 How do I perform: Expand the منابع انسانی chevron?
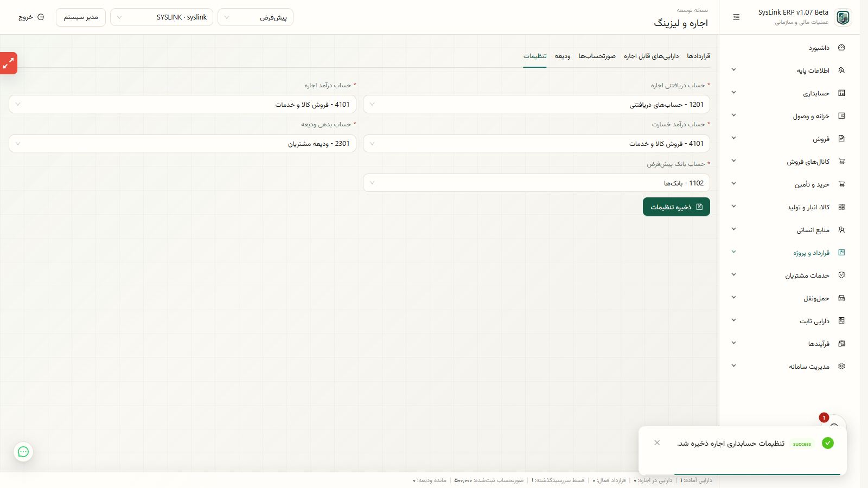point(733,229)
